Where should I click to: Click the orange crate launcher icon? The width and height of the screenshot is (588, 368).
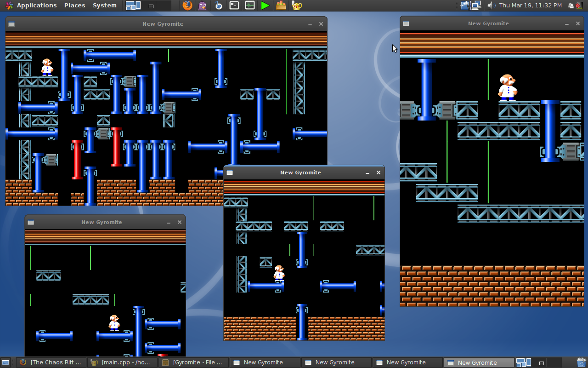tap(281, 6)
